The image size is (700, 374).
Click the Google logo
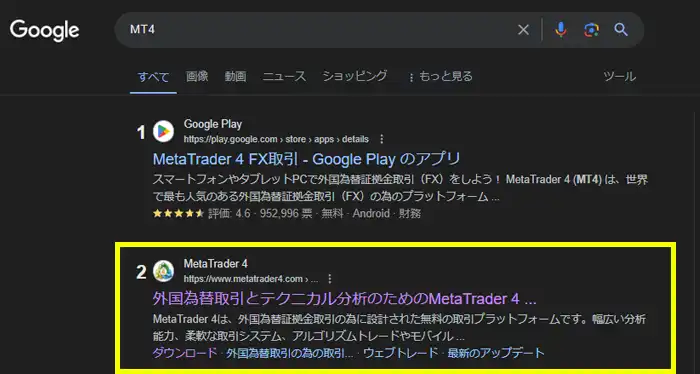[x=45, y=30]
